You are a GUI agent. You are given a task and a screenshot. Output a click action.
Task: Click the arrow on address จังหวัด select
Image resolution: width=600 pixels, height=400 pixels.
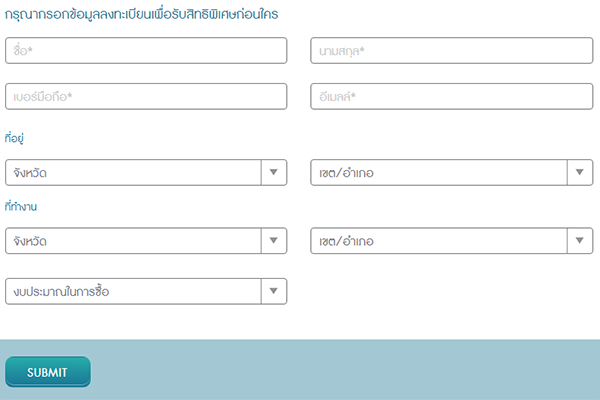pos(274,173)
